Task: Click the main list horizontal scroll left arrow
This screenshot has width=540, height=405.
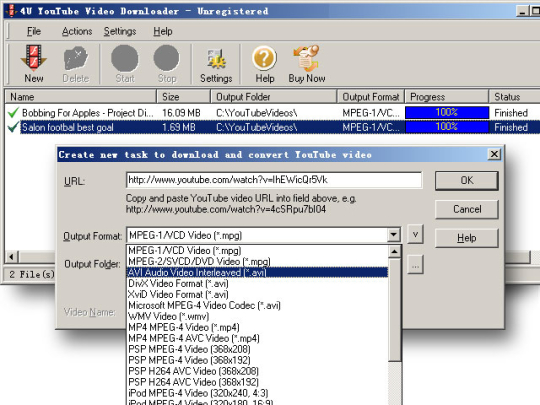Action: 11,257
